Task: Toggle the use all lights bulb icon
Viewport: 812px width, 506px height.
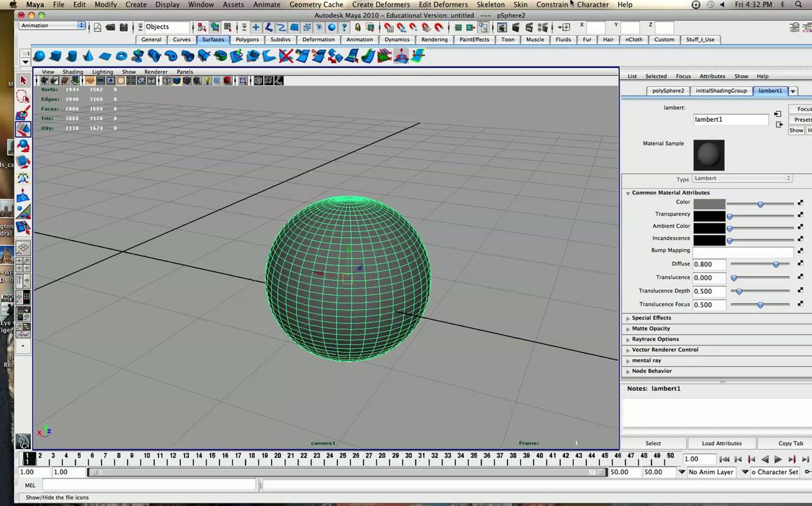Action: point(207,81)
